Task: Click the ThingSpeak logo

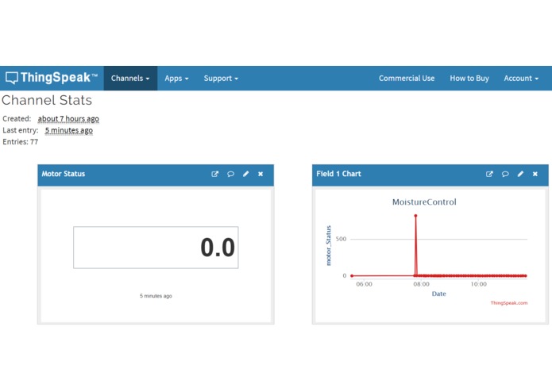Action: 52,78
